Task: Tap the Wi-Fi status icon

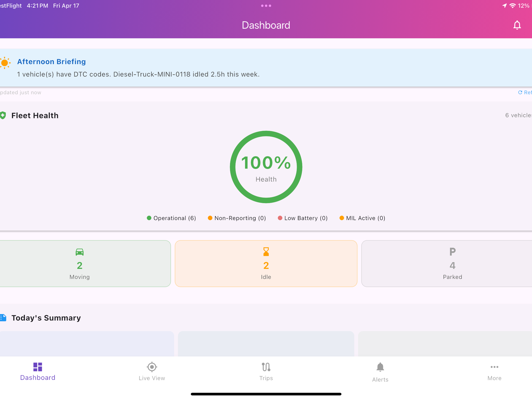Action: pos(513,5)
